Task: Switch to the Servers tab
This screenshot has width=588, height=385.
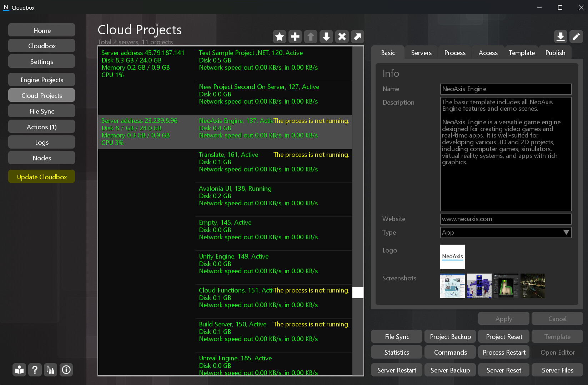Action: [421, 52]
